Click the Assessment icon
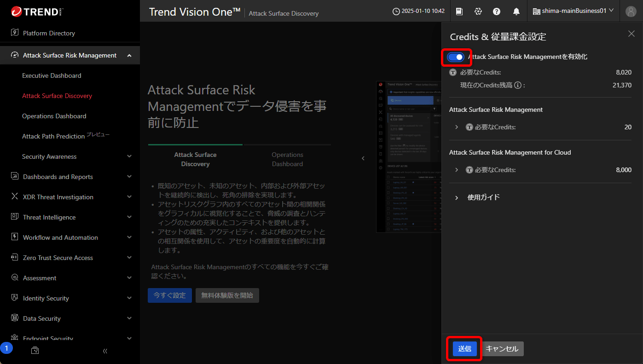643x364 pixels. coord(14,278)
